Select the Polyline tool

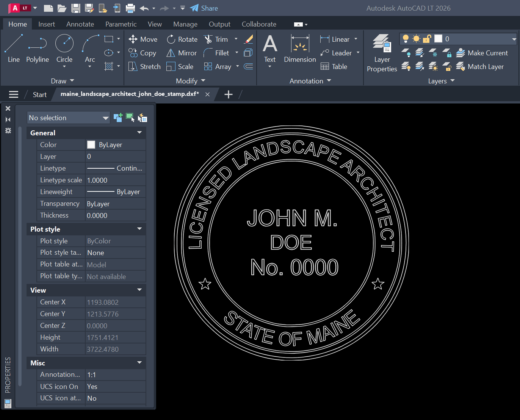click(38, 49)
